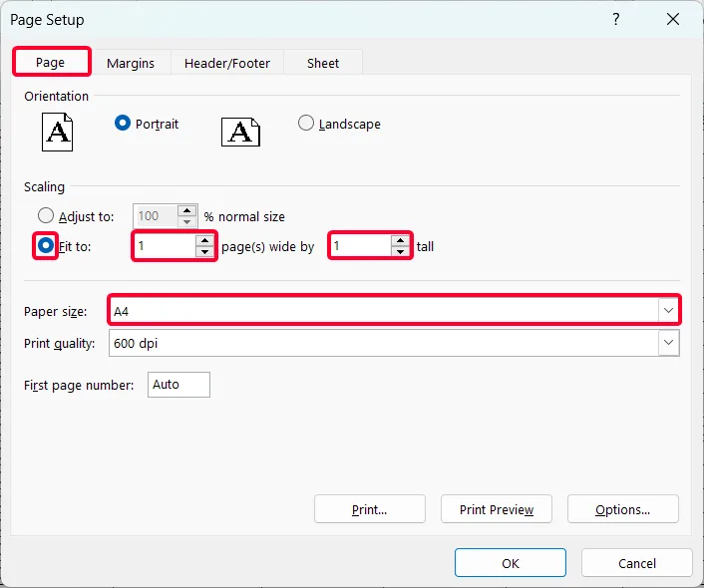This screenshot has width=704, height=588.
Task: Switch to the Sheet tab
Action: (x=323, y=63)
